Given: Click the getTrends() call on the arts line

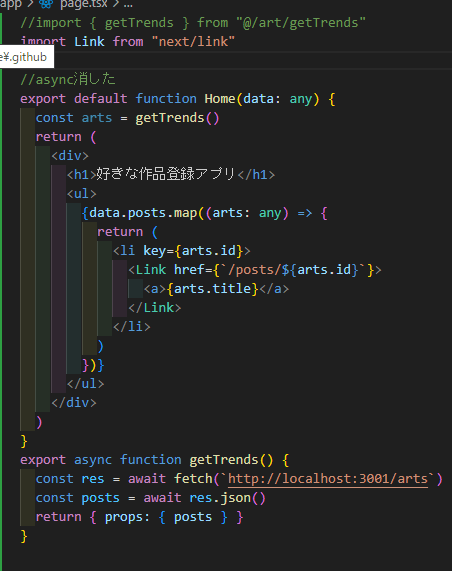Looking at the screenshot, I should [x=177, y=118].
